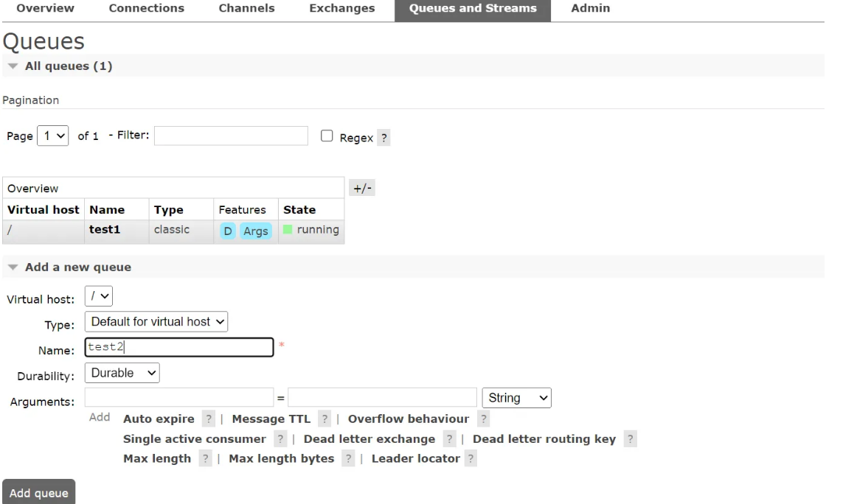The image size is (854, 504).
Task: Open the test1 queue link
Action: [105, 230]
